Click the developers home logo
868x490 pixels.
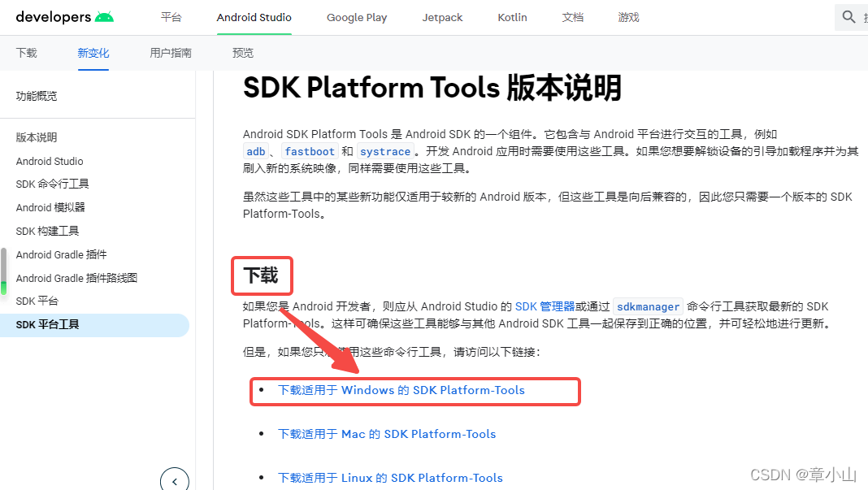pyautogui.click(x=55, y=16)
